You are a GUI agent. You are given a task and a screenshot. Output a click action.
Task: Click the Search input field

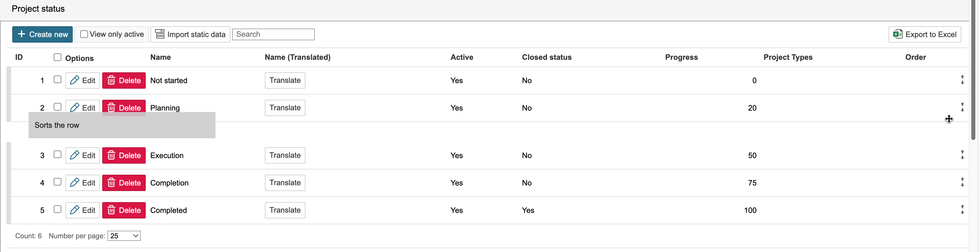[273, 34]
